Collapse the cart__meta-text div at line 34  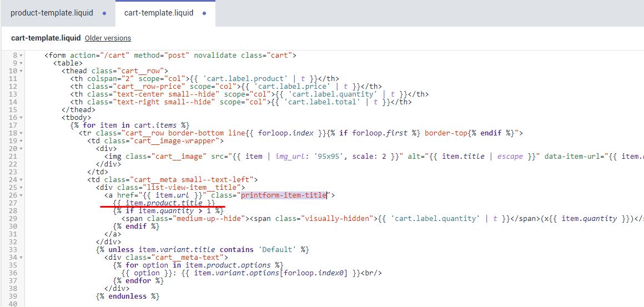coord(21,258)
